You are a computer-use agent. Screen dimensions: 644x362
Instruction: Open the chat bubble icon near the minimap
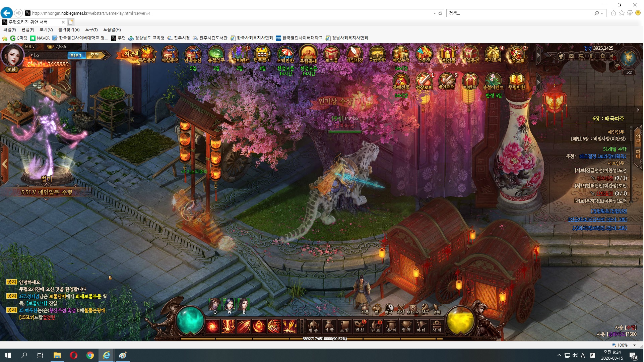click(x=582, y=56)
